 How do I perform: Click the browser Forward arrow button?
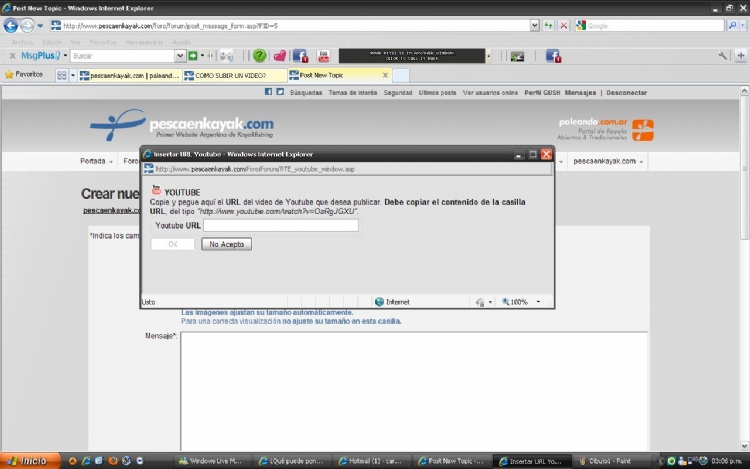(x=27, y=25)
